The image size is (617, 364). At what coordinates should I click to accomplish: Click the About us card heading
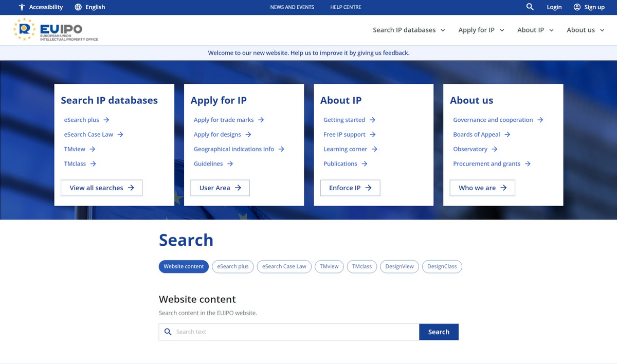click(x=471, y=100)
